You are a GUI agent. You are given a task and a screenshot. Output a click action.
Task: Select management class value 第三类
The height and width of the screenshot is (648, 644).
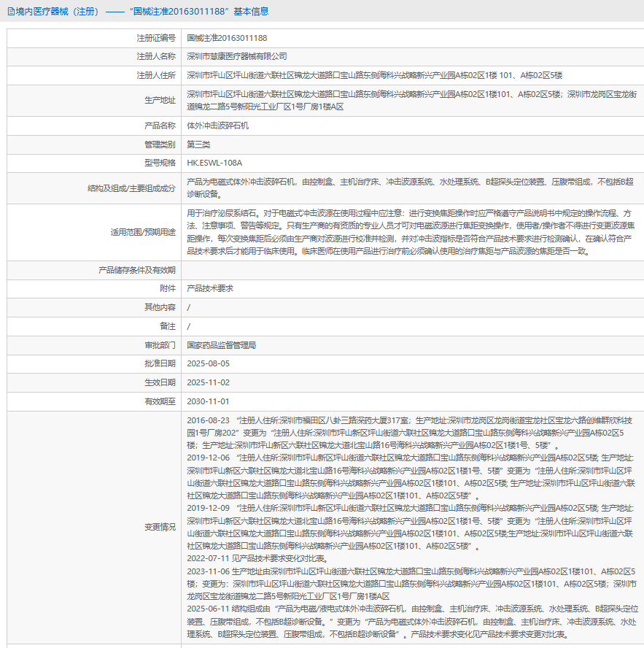point(198,144)
